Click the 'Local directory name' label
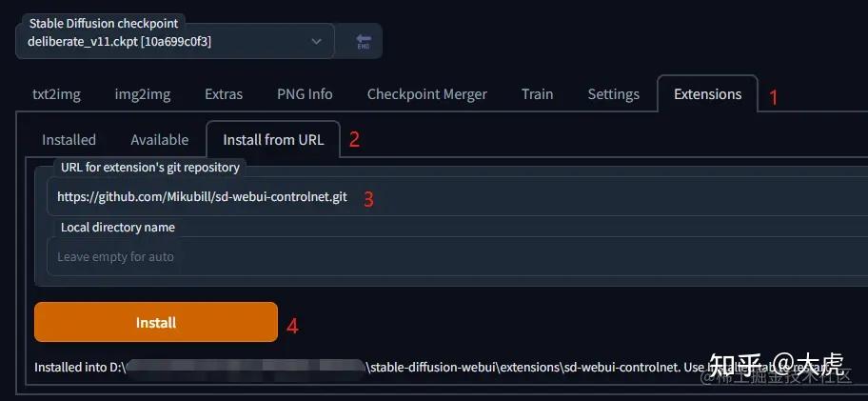The height and width of the screenshot is (401, 868). [117, 228]
